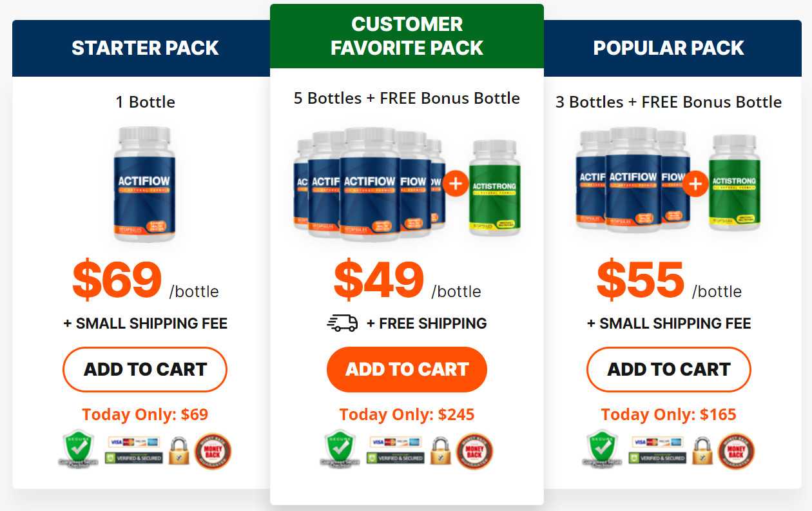The image size is (812, 511).
Task: Click the free shipping truck icon
Action: tap(342, 323)
